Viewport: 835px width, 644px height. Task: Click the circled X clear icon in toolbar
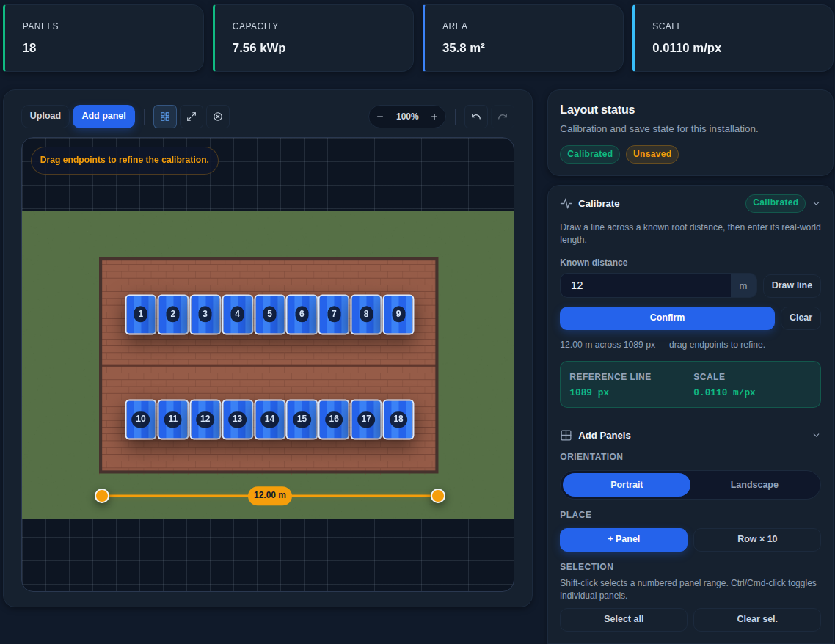tap(218, 117)
